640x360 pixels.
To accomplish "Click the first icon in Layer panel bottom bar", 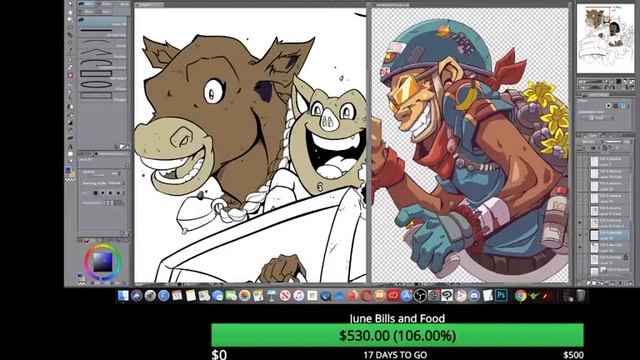I will (589, 283).
